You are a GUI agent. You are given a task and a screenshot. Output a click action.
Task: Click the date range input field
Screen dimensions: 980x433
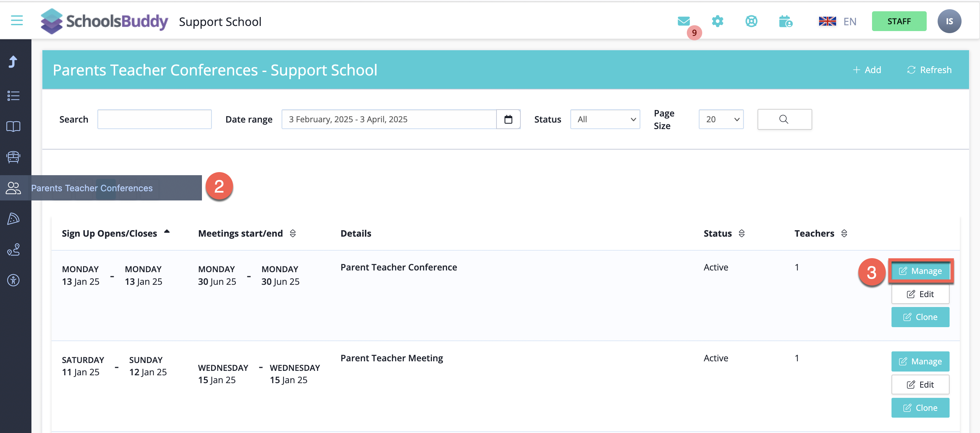pos(389,120)
